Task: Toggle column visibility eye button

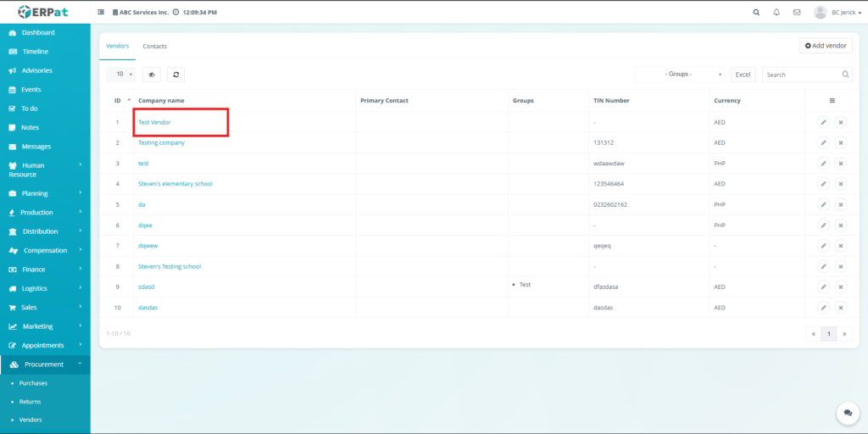Action: click(x=152, y=75)
